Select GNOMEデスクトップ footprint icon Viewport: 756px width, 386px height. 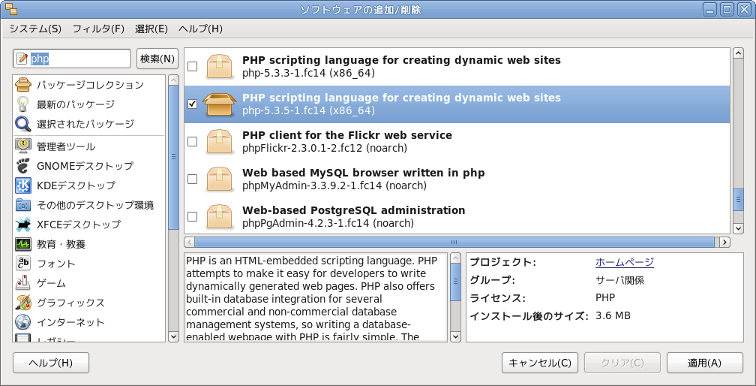[x=23, y=166]
